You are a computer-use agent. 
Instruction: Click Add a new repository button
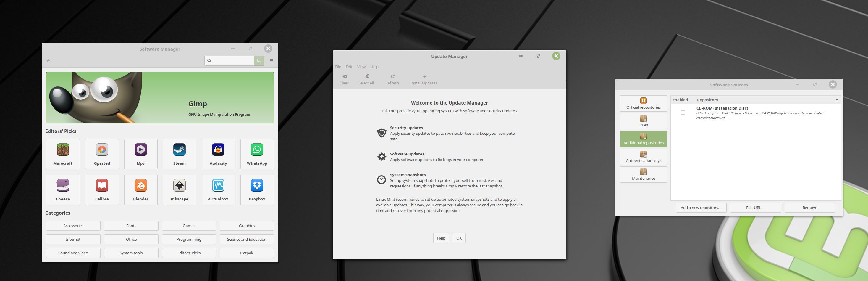click(x=701, y=208)
